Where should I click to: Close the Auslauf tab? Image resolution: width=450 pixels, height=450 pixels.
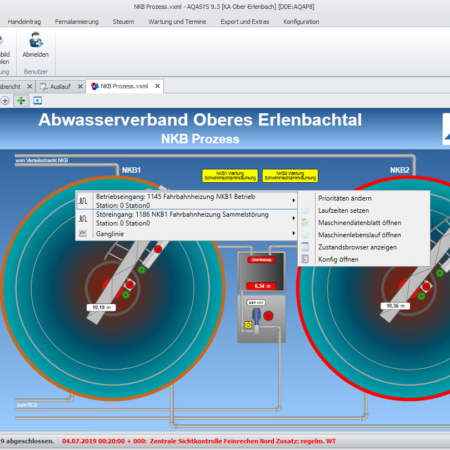point(80,87)
